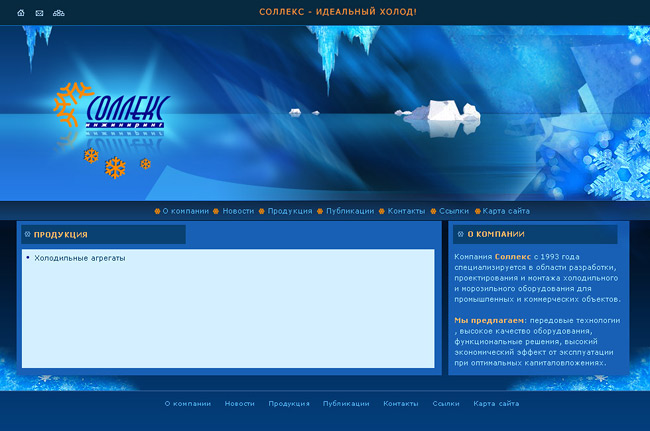The width and height of the screenshot is (650, 431).
Task: Click footer link Продукция
Action: 289,404
